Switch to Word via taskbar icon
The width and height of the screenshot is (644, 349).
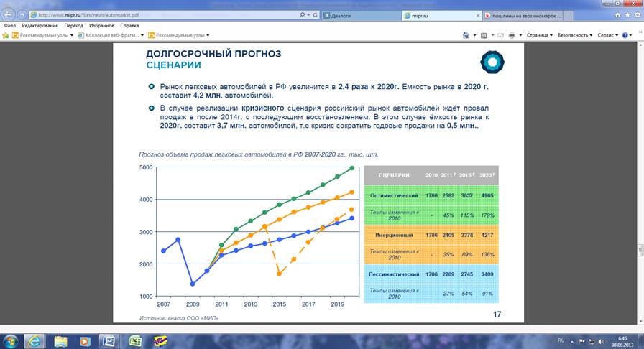[109, 341]
